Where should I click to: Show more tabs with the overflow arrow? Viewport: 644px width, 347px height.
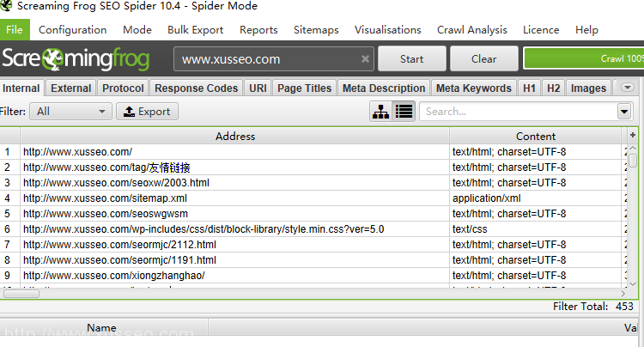[627, 87]
